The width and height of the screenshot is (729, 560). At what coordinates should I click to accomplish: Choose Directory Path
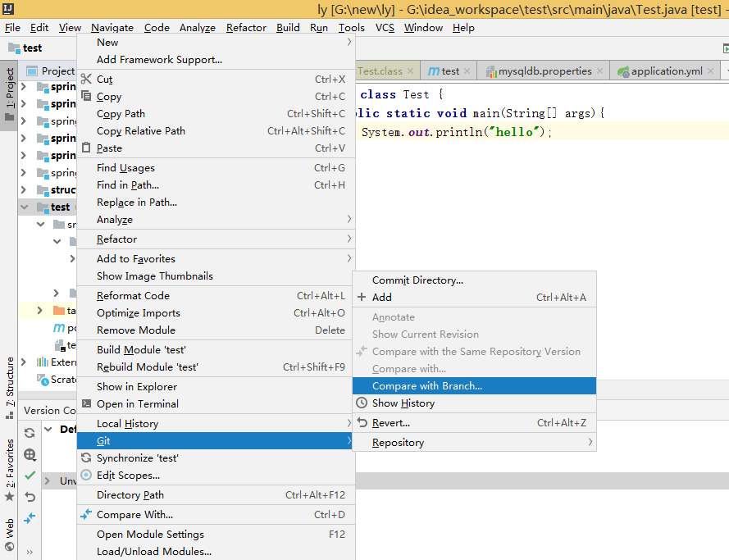coord(216,495)
